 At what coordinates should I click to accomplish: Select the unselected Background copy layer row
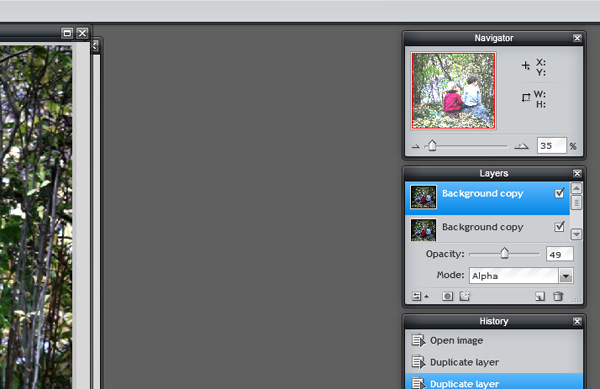tap(488, 229)
